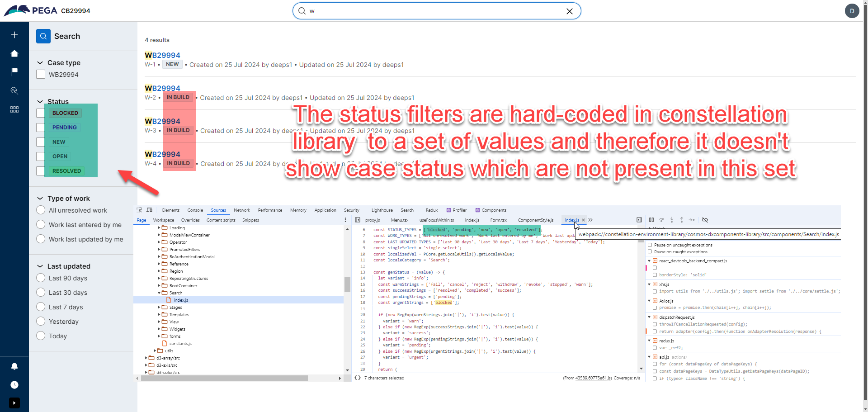The height and width of the screenshot is (412, 868).
Task: Click the Create plus icon in left navigation
Action: [x=14, y=35]
